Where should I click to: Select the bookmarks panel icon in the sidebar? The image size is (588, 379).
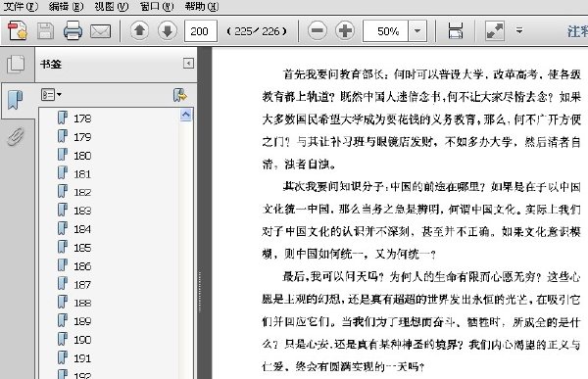(x=15, y=100)
